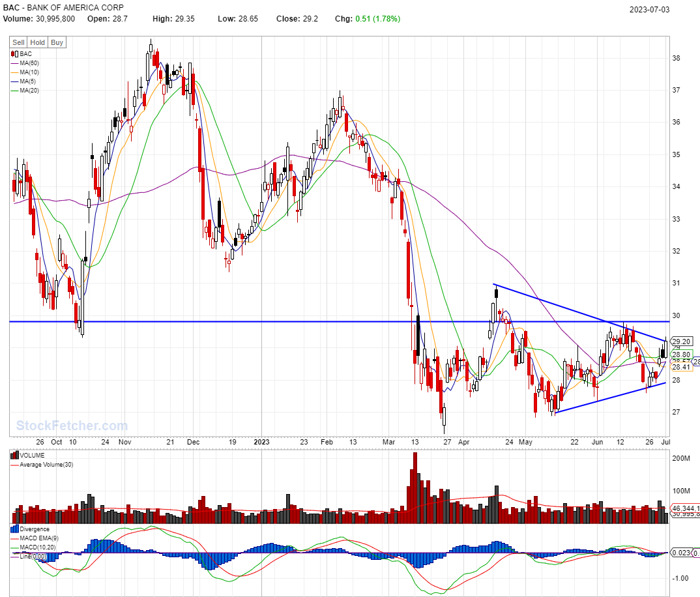Click the High value 29.35
The image size is (700, 597).
[x=184, y=19]
